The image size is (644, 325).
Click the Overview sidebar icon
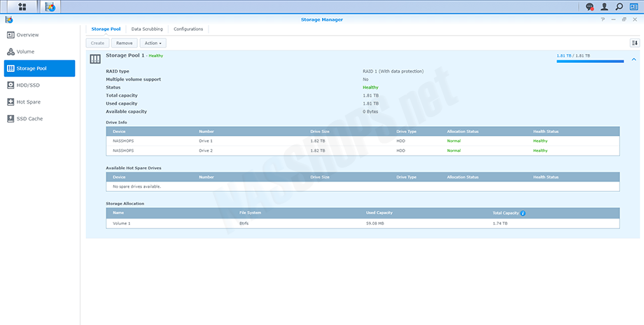coord(10,35)
